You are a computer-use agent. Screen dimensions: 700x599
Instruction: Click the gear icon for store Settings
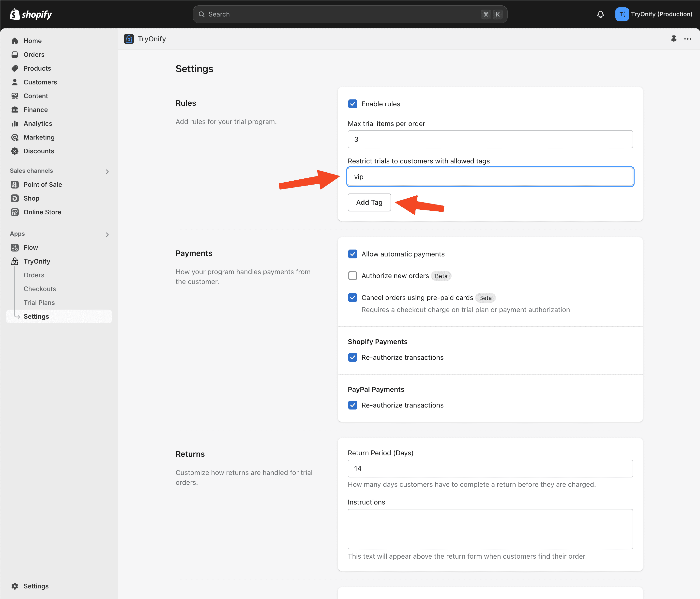pos(15,586)
